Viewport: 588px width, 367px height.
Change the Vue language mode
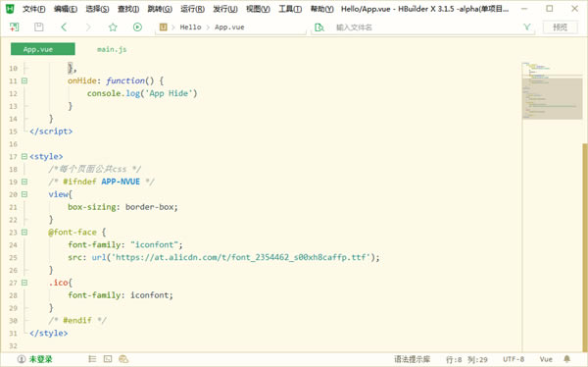(546, 359)
